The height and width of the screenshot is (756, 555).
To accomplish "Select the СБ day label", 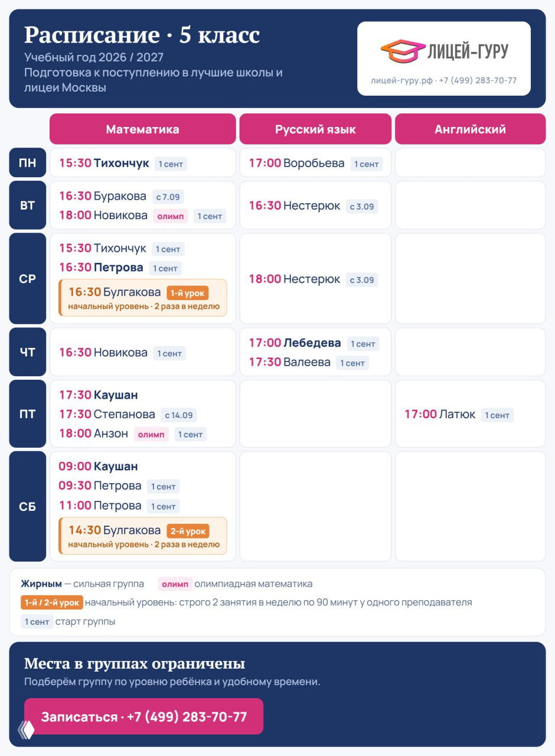I will [x=27, y=506].
